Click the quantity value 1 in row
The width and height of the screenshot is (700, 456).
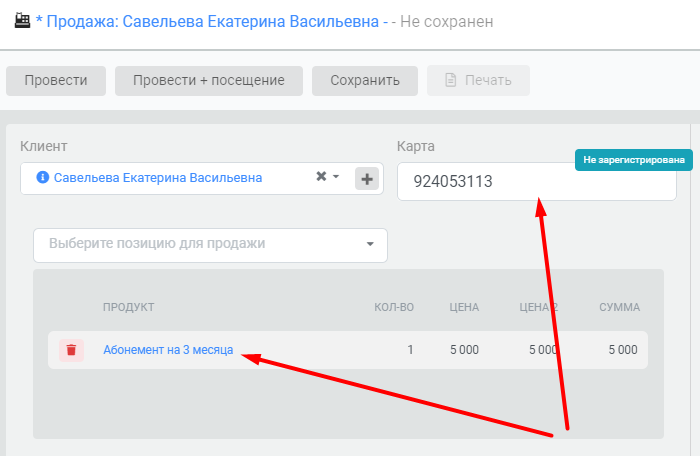[410, 350]
